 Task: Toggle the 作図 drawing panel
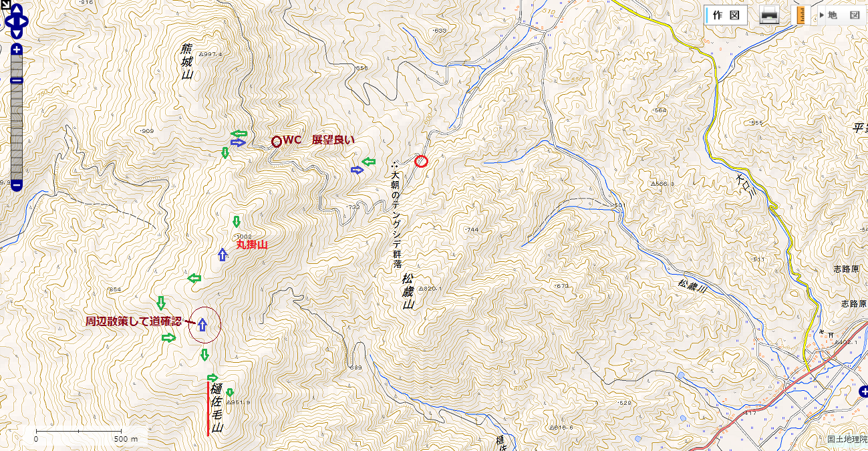(x=726, y=15)
